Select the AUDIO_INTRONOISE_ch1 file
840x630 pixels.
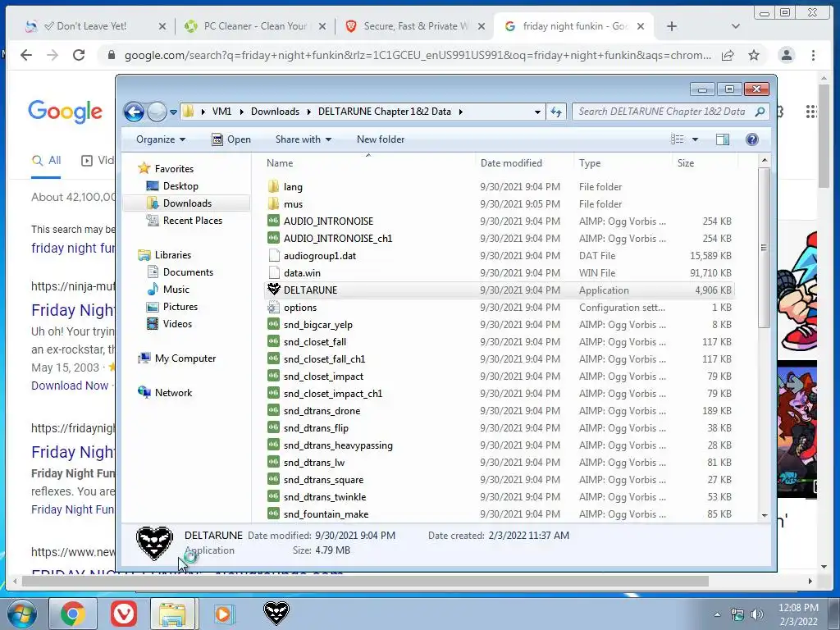pos(337,239)
